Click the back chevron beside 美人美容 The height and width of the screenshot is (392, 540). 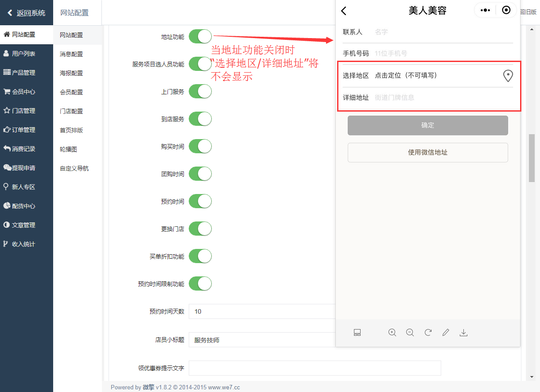click(x=344, y=11)
